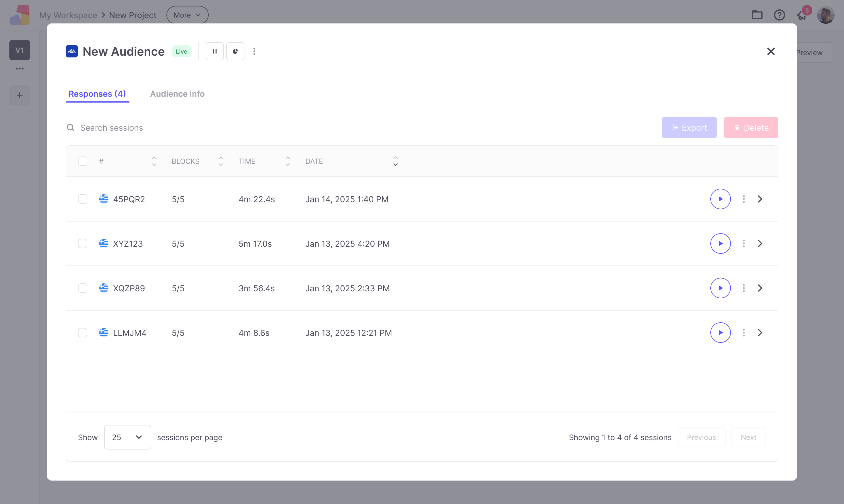Open details of session LLMJM4 via chevron
844x504 pixels.
(x=760, y=333)
